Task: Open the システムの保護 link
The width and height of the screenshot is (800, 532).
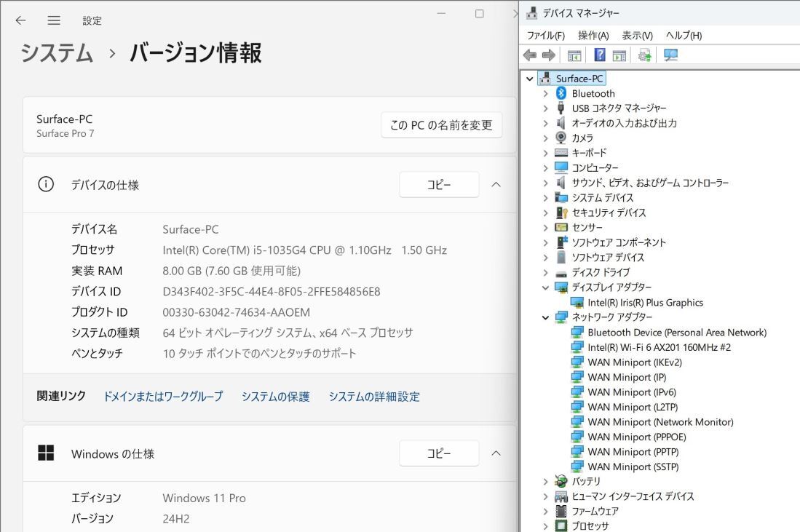Action: pos(275,397)
